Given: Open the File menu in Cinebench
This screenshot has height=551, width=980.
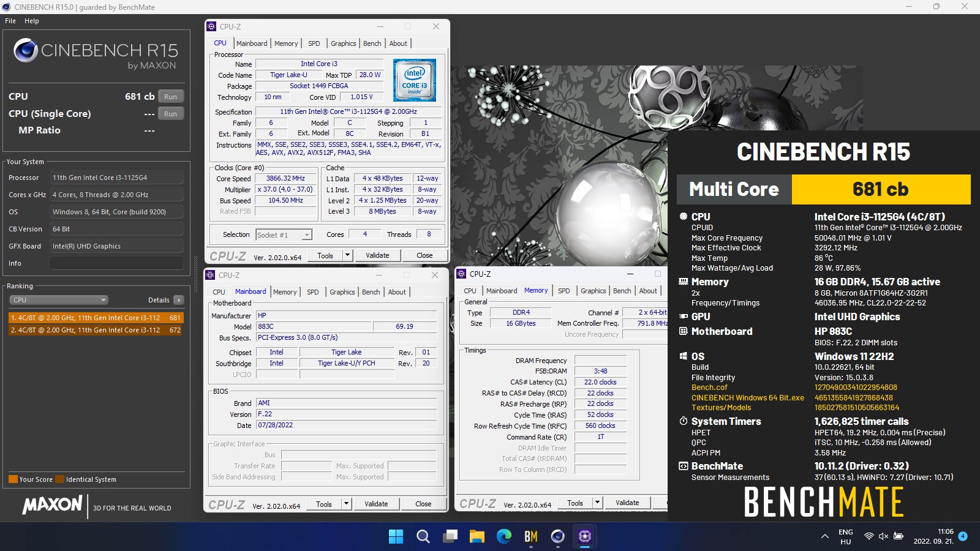Looking at the screenshot, I should click(x=10, y=21).
